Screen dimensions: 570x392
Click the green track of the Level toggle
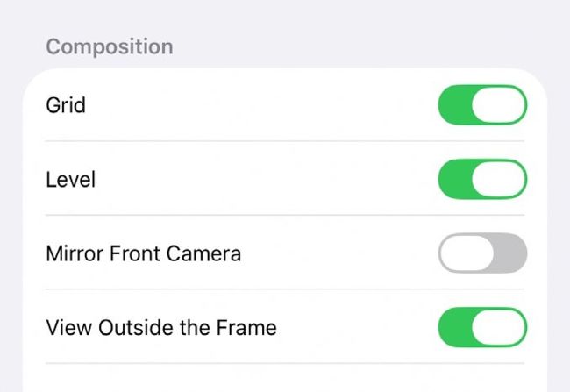(x=455, y=179)
